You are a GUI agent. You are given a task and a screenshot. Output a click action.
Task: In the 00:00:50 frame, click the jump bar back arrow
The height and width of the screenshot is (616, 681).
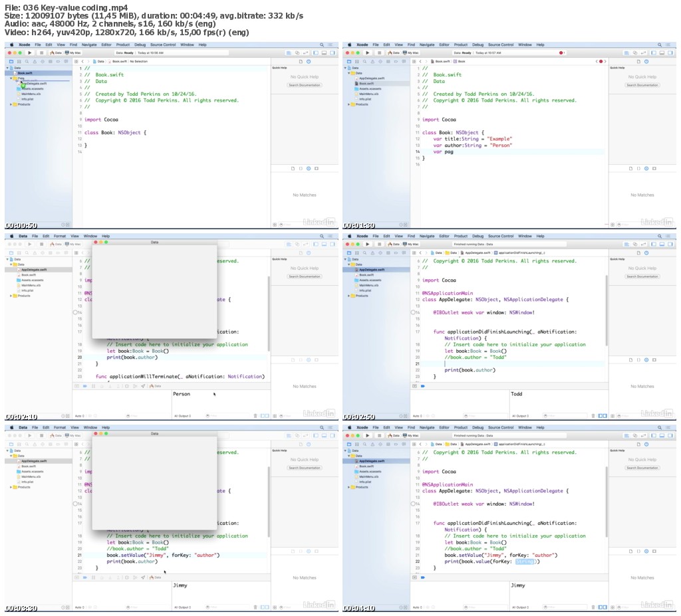[83, 62]
